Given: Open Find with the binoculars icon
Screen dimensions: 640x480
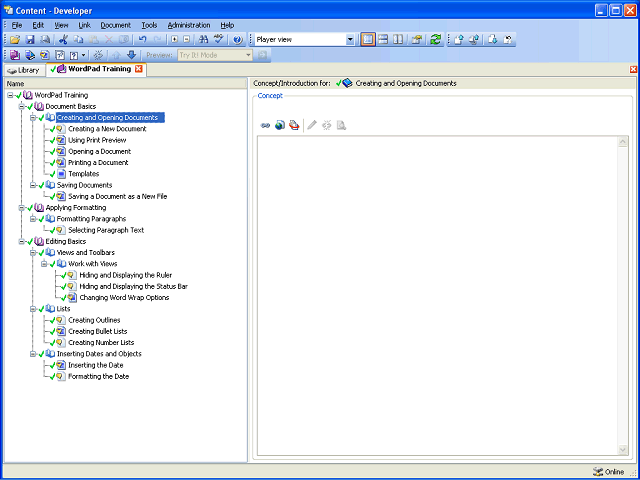Looking at the screenshot, I should [x=203, y=40].
